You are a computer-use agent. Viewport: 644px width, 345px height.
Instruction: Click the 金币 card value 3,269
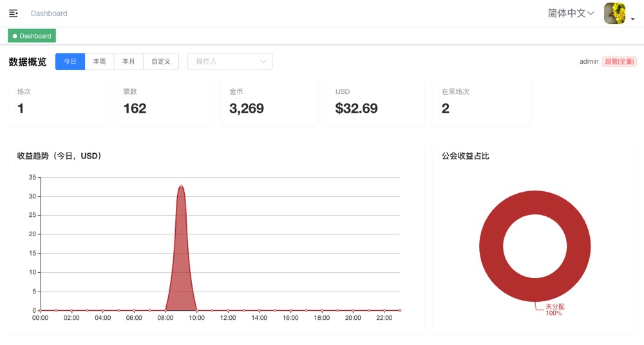247,108
